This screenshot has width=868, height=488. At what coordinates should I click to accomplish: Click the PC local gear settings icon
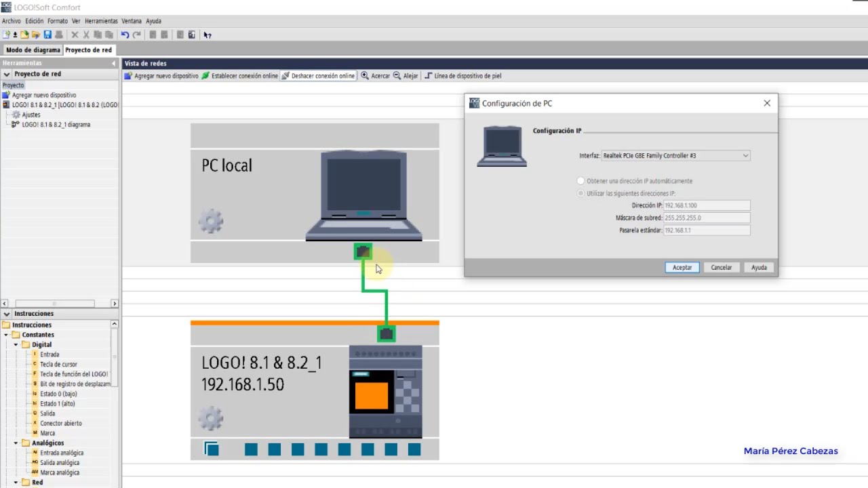coord(211,221)
